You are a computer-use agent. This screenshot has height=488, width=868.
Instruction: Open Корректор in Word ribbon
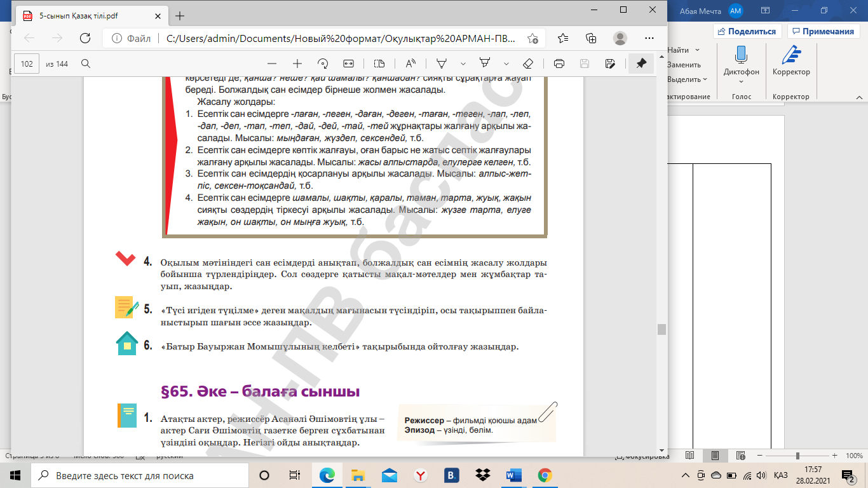point(791,62)
